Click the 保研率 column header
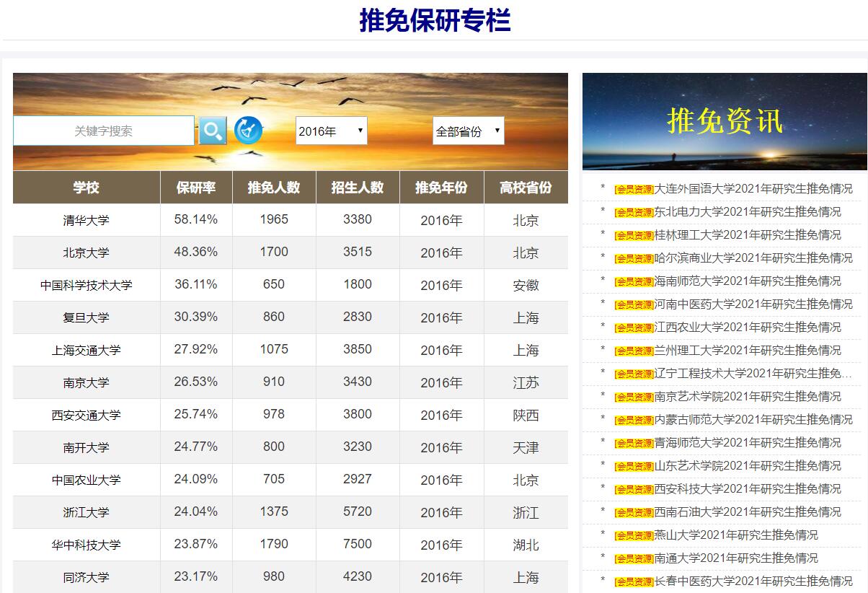 pos(196,188)
